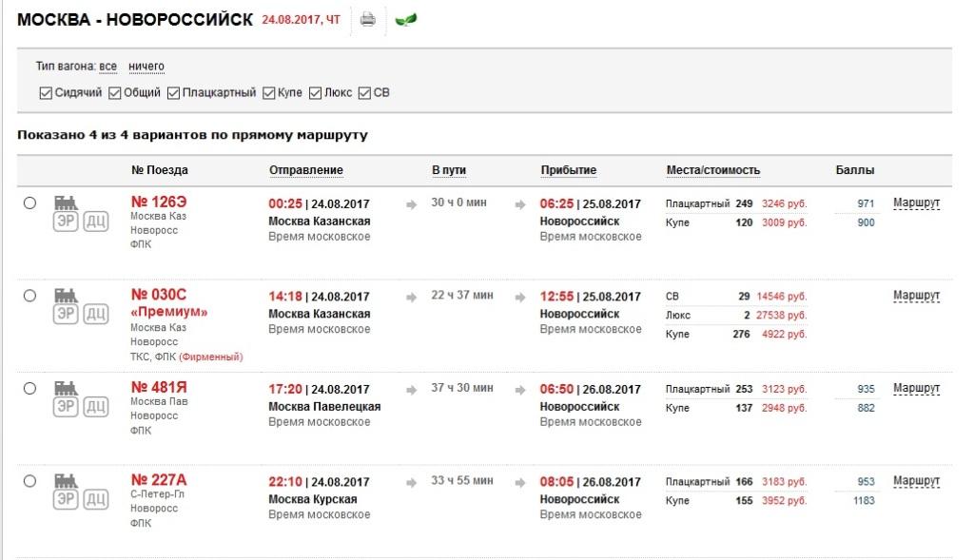The height and width of the screenshot is (560, 974).
Task: Open Маршрут link for train 126Э
Action: pyautogui.click(x=916, y=203)
